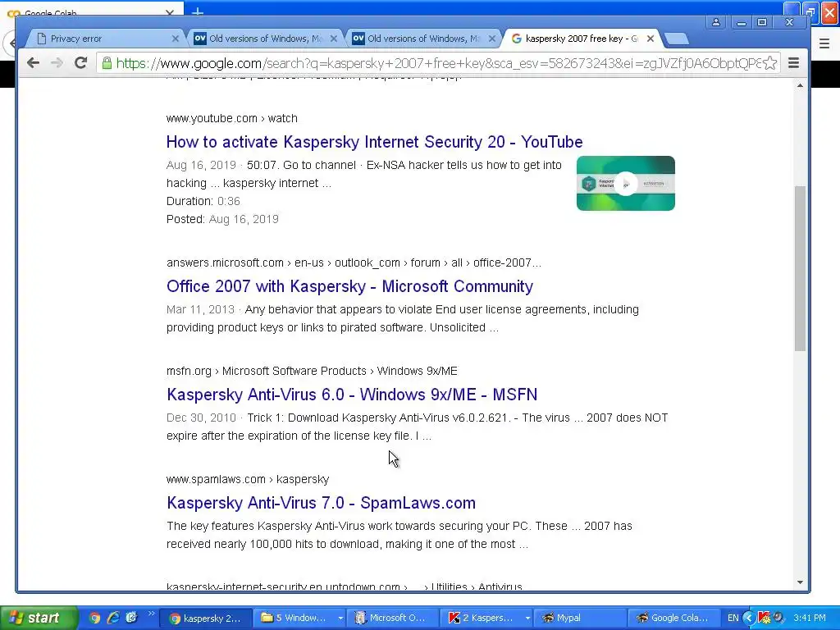Open the Chrome user profile button

[715, 22]
